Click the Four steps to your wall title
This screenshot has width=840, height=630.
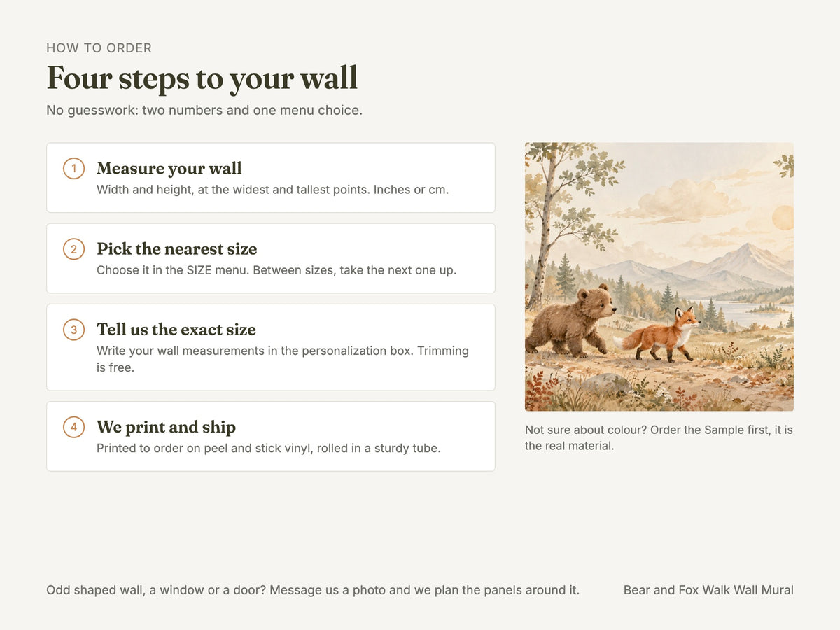click(x=202, y=78)
